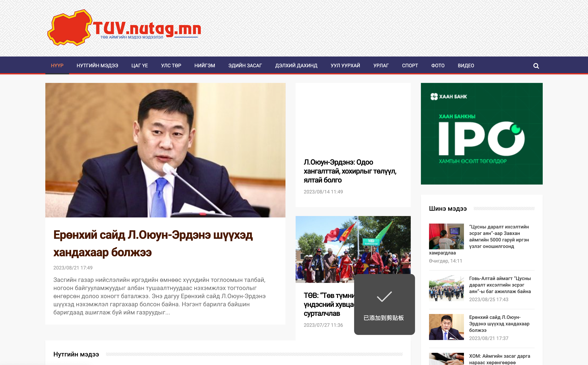Open headline about Ерөнхий сайд шүүхэд хандахаар
Screen dimensions: 588x365
[153, 244]
